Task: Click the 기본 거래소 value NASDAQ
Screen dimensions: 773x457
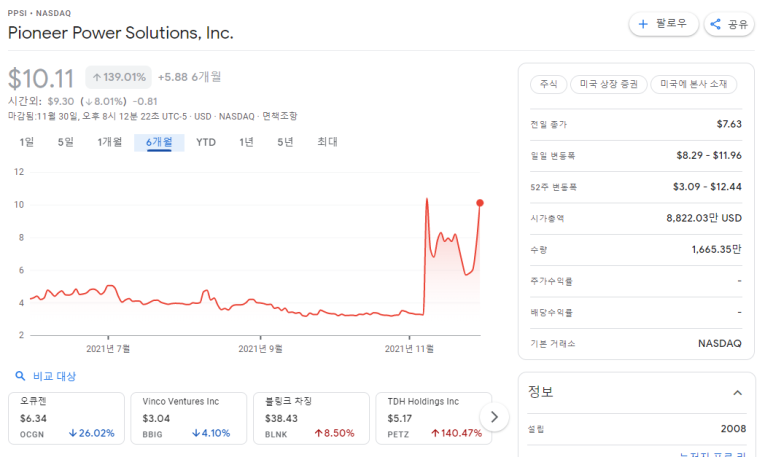Action: (x=720, y=343)
